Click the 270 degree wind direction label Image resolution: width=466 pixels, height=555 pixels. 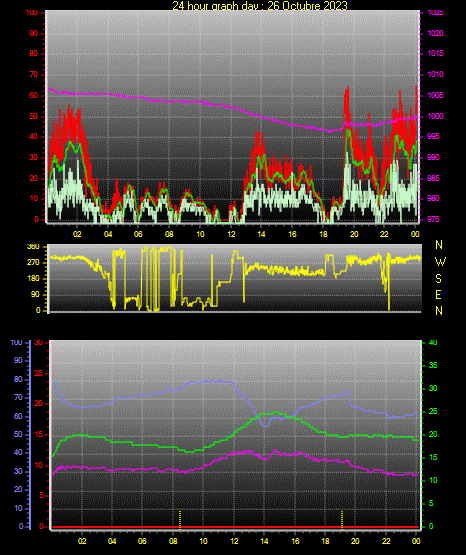tap(33, 263)
